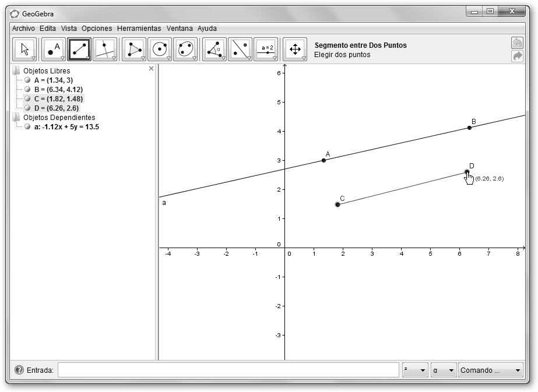Select the New Point tool
The height and width of the screenshot is (392, 538).
tap(54, 50)
